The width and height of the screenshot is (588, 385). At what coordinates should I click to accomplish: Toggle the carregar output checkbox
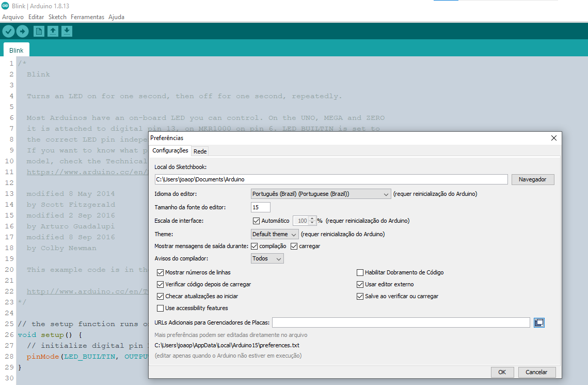coord(294,246)
